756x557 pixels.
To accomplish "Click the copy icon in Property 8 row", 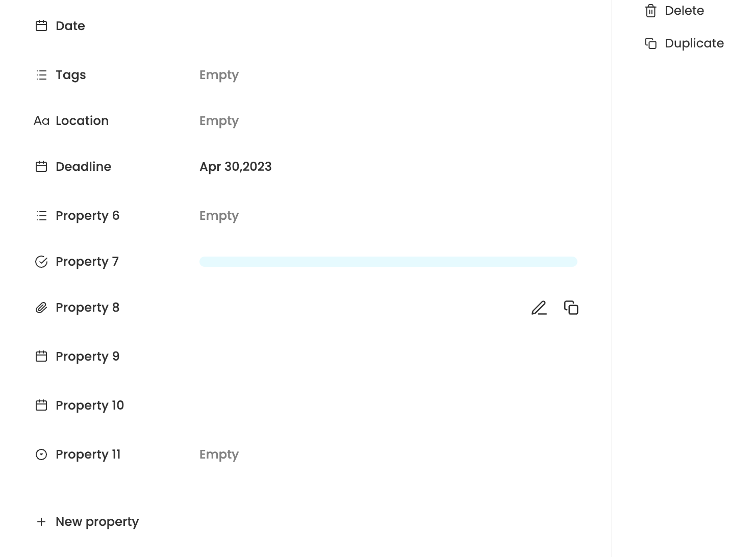I will click(x=571, y=308).
